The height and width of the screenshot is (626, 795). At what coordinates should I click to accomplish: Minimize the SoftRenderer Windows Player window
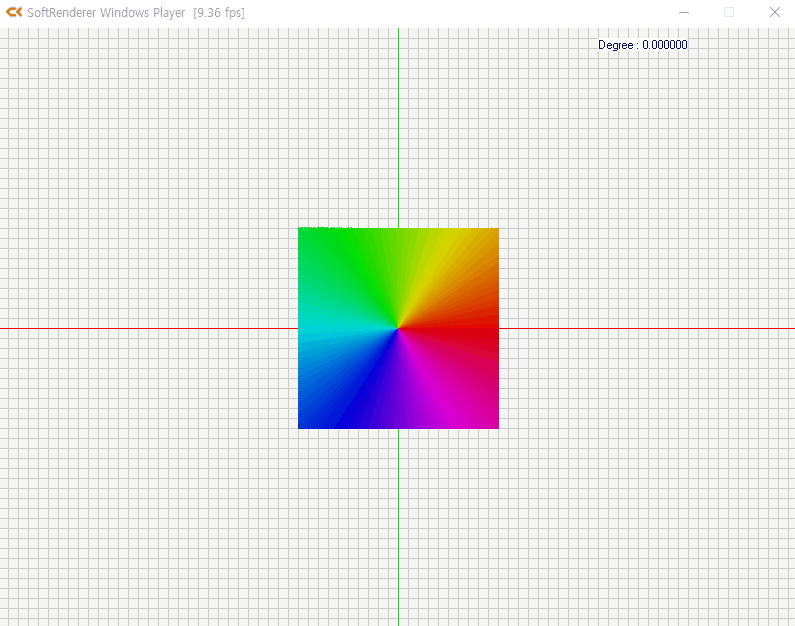click(x=683, y=12)
